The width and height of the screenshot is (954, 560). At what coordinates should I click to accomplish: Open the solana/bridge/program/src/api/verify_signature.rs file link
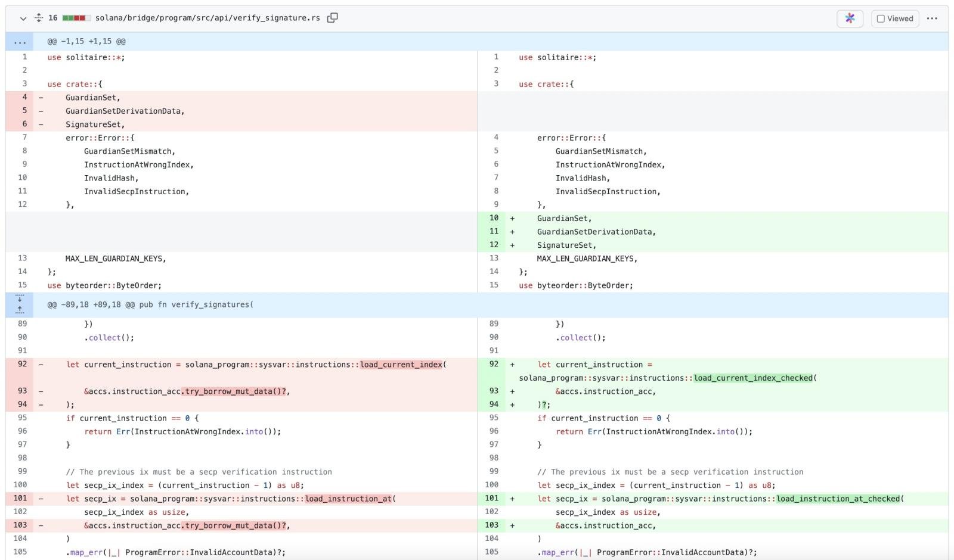coord(207,18)
